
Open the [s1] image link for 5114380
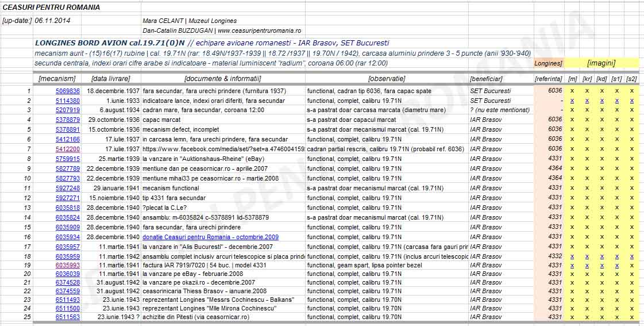pyautogui.click(x=616, y=101)
